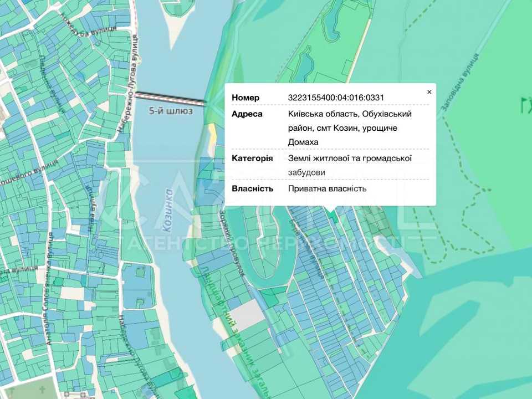Close the parcel info popup
This screenshot has height=399, width=532.
click(x=429, y=92)
